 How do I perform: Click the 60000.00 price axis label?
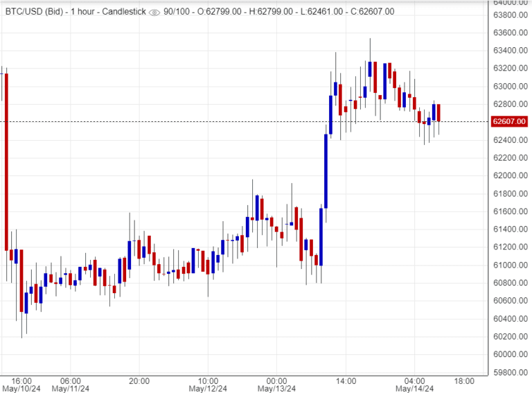[510, 355]
